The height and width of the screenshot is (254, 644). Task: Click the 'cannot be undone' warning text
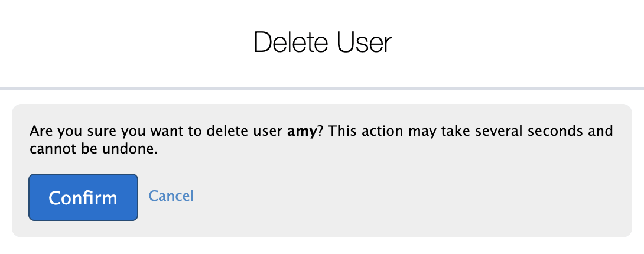coord(93,149)
